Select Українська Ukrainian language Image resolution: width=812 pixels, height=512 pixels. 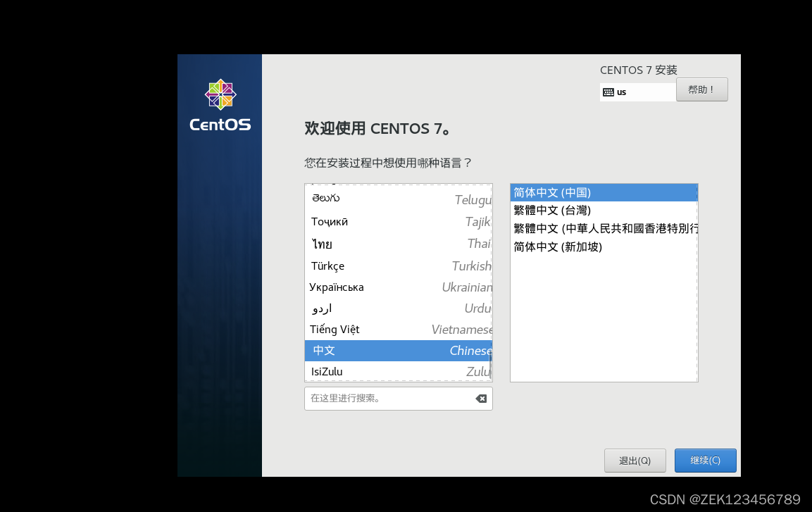(x=398, y=287)
